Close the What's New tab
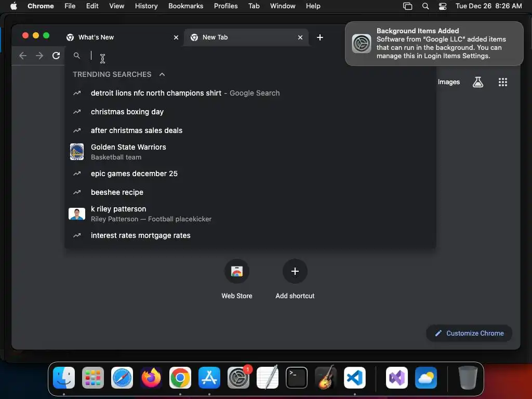 pyautogui.click(x=176, y=37)
